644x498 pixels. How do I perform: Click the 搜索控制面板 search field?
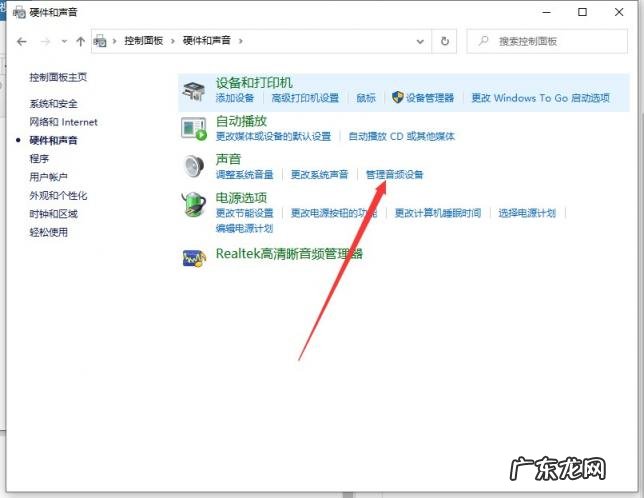(x=547, y=41)
